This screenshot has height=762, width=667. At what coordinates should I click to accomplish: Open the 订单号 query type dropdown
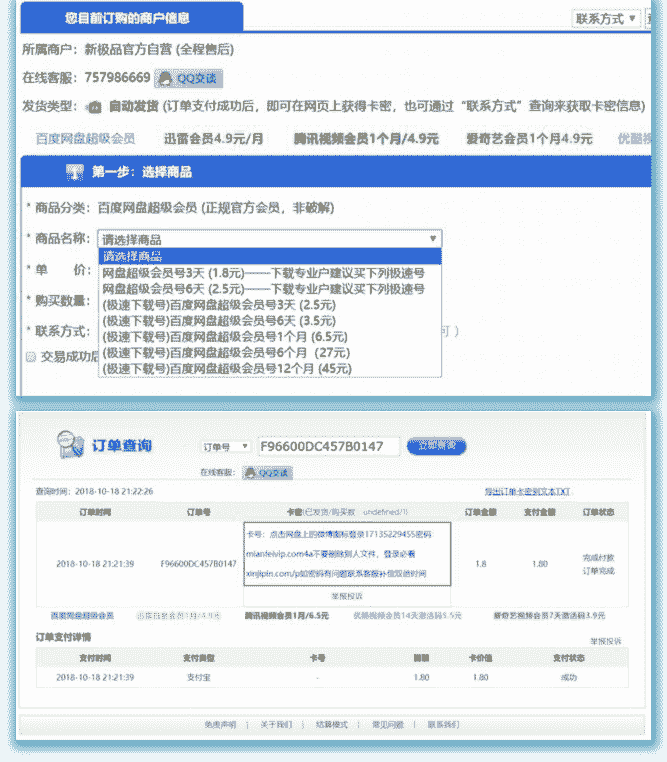tap(225, 446)
